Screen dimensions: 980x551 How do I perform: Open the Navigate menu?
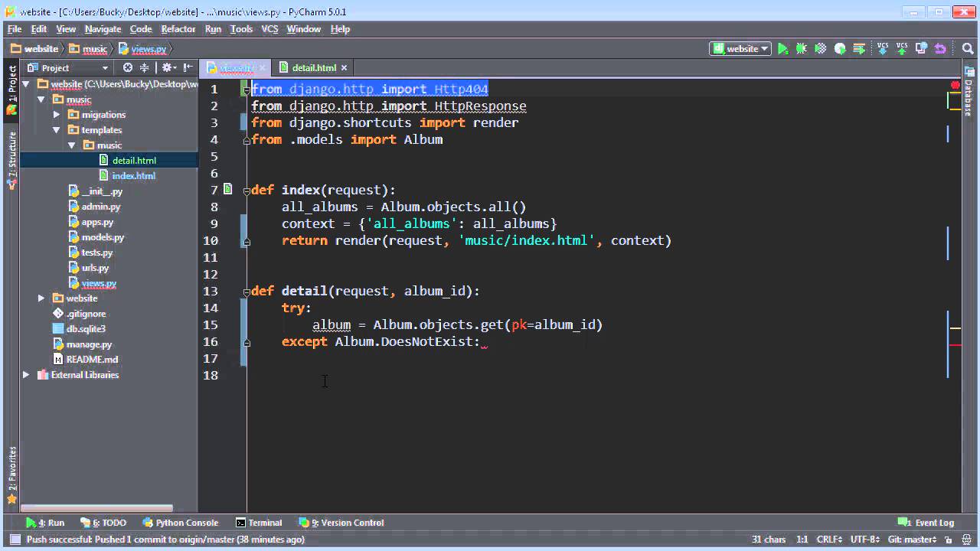(103, 29)
